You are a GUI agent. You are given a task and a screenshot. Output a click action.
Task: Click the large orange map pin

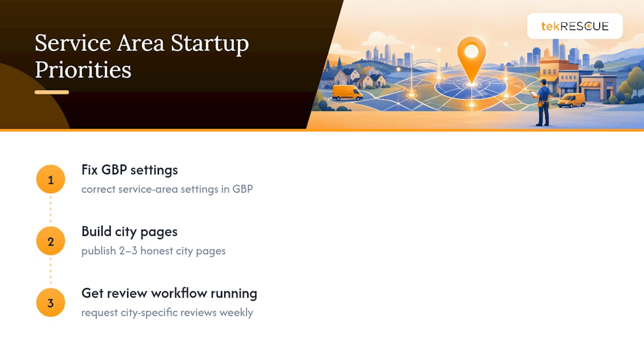click(471, 60)
